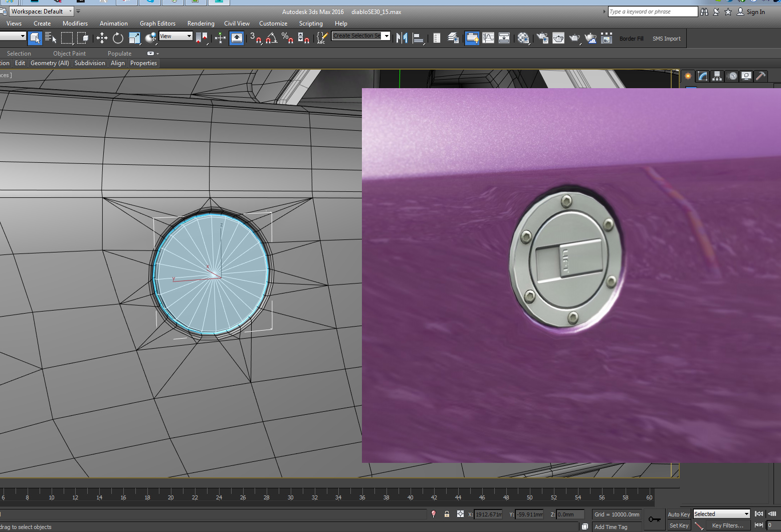Open the Modify command panel tab
The image size is (781, 532).
point(703,76)
